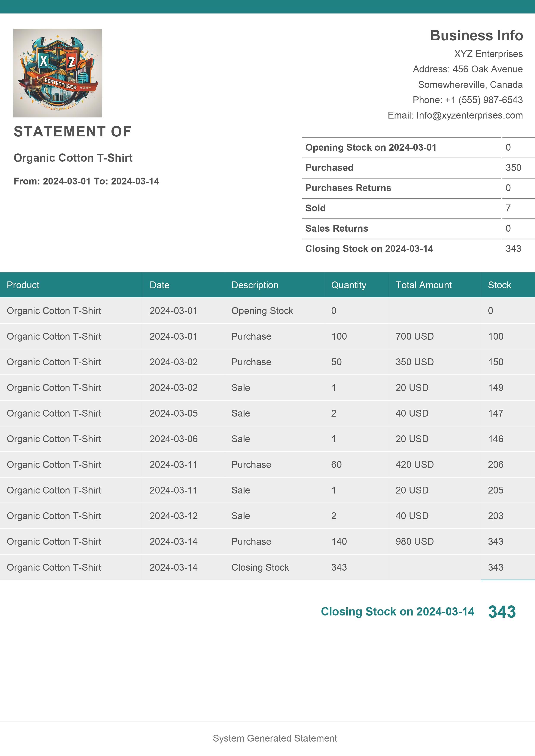The height and width of the screenshot is (756, 535).
Task: Click the 2024-03-05 date cell
Action: coord(173,413)
